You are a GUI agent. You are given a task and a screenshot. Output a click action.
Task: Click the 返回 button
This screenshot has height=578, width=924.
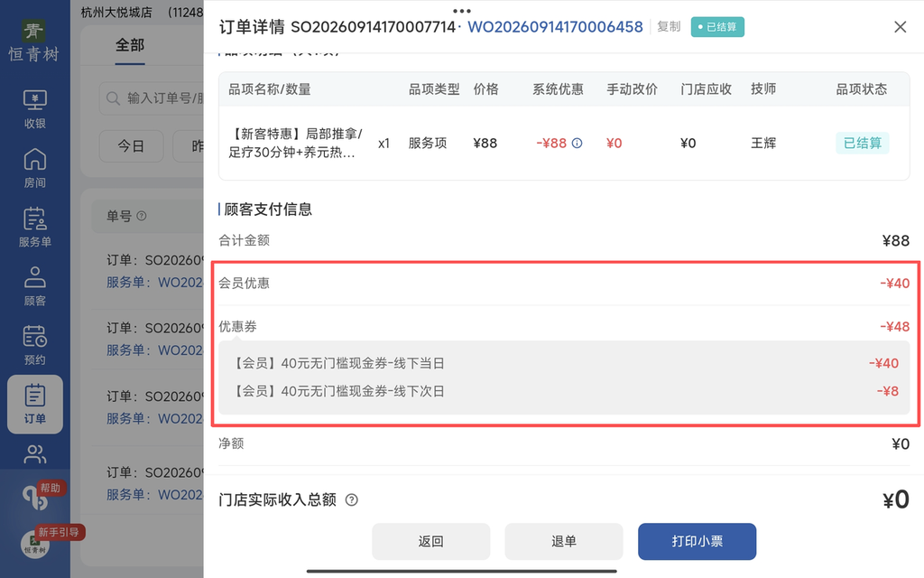(x=430, y=542)
